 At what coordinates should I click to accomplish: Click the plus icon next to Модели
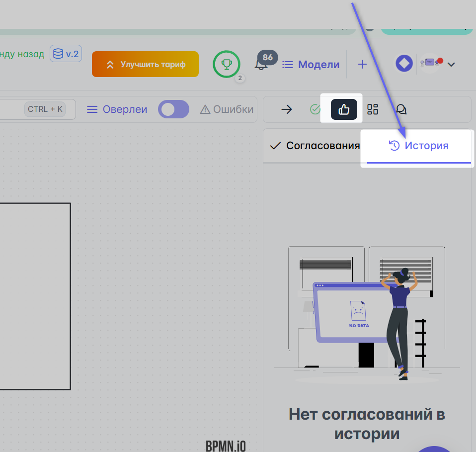click(x=362, y=64)
